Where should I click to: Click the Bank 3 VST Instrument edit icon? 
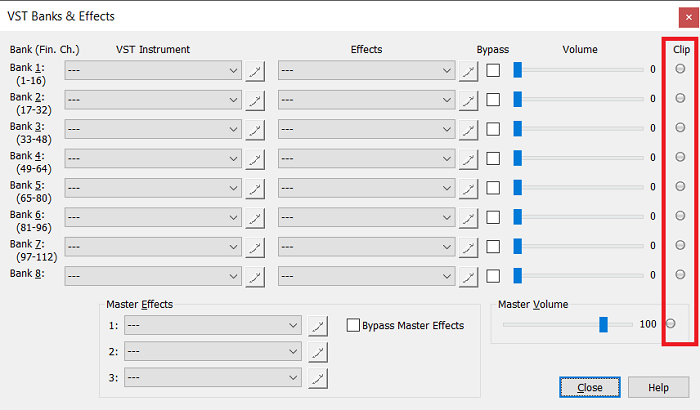coord(255,128)
